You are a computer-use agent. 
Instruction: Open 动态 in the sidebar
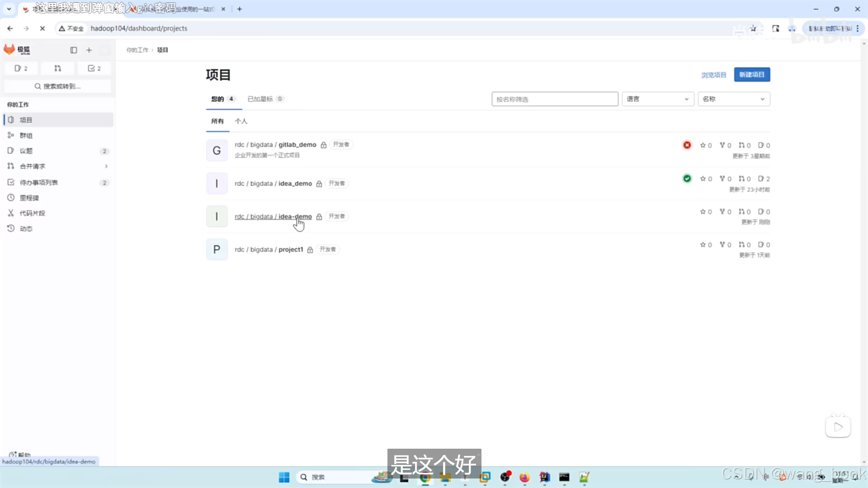pyautogui.click(x=58, y=228)
